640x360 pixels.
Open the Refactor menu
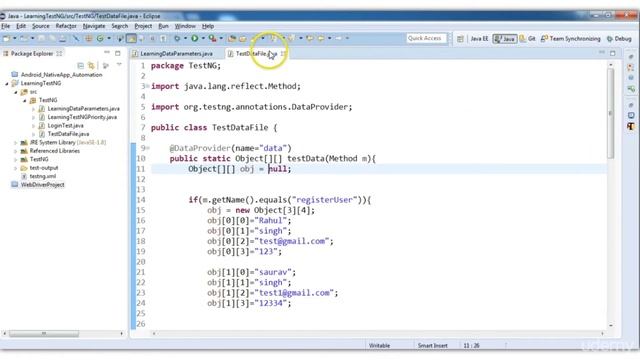66,26
